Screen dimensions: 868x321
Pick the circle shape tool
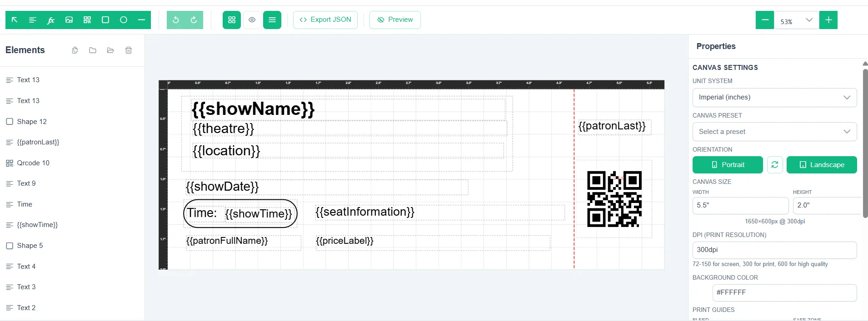tap(124, 20)
